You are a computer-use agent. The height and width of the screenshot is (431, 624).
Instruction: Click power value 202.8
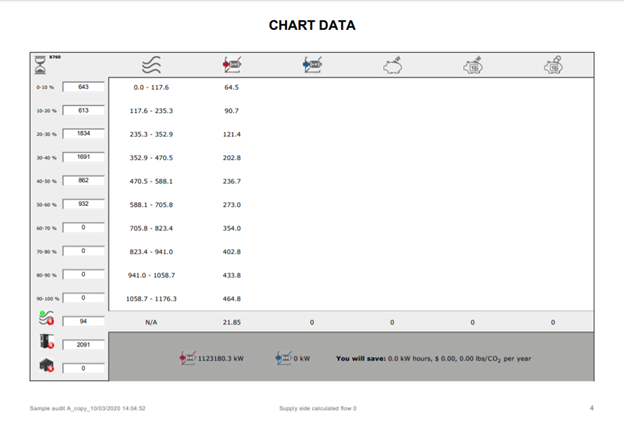[x=232, y=158]
